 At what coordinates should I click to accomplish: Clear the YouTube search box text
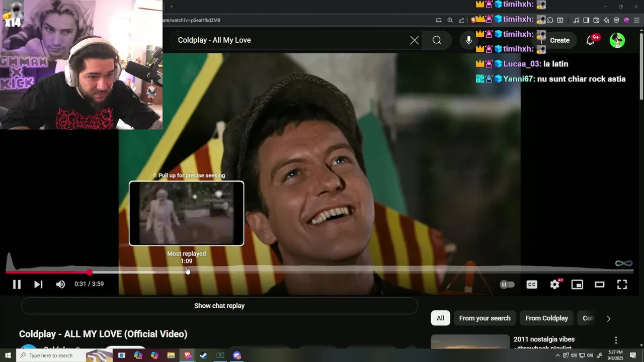(x=414, y=40)
